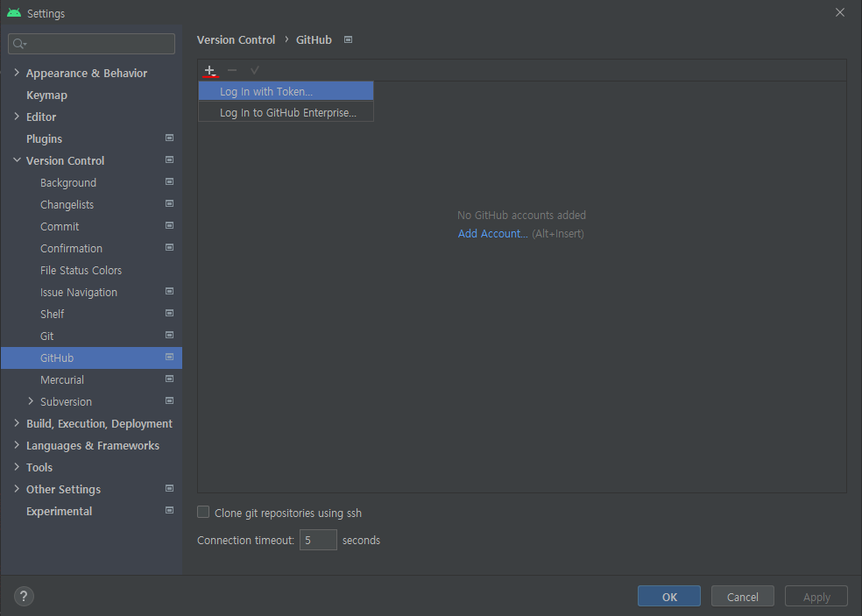Image resolution: width=862 pixels, height=616 pixels.
Task: Collapse the Version Control section
Action: pyautogui.click(x=17, y=160)
